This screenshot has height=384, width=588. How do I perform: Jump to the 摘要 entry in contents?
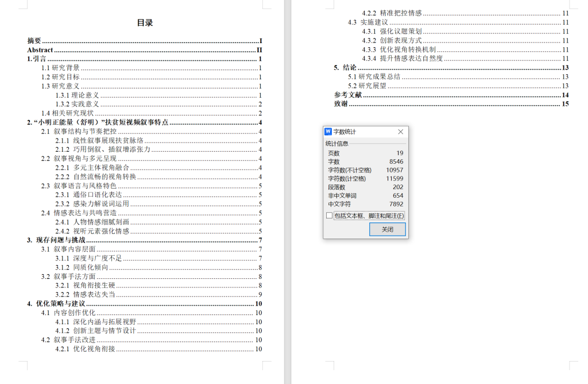tap(34, 41)
